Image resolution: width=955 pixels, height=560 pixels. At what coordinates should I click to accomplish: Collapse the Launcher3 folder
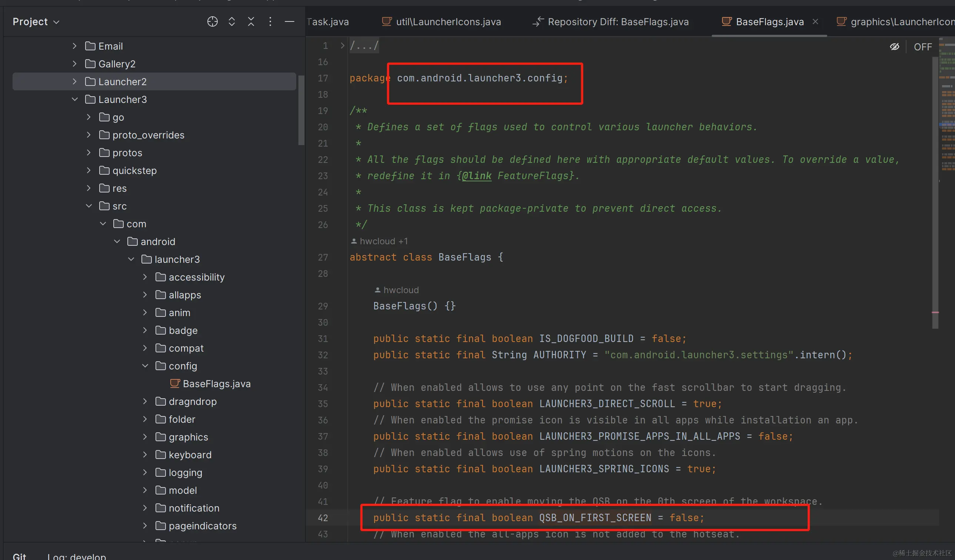click(75, 99)
